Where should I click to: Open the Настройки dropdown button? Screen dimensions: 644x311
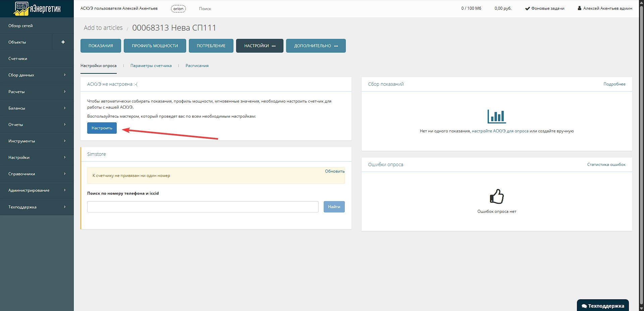coord(260,46)
